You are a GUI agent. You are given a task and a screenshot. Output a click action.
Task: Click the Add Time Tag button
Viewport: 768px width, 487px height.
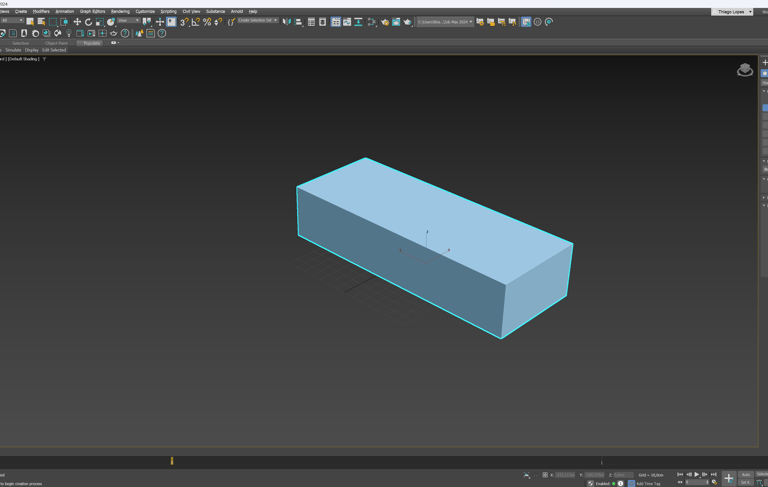(x=648, y=483)
